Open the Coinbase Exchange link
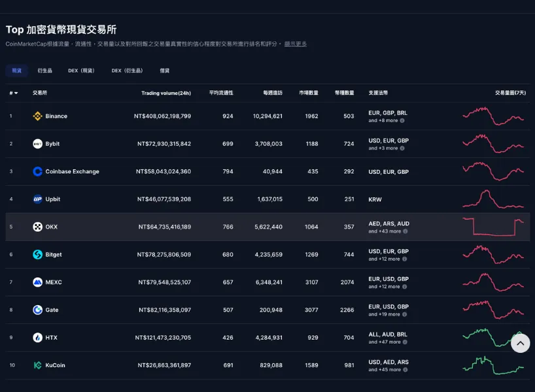Image resolution: width=535 pixels, height=392 pixels. (73, 171)
